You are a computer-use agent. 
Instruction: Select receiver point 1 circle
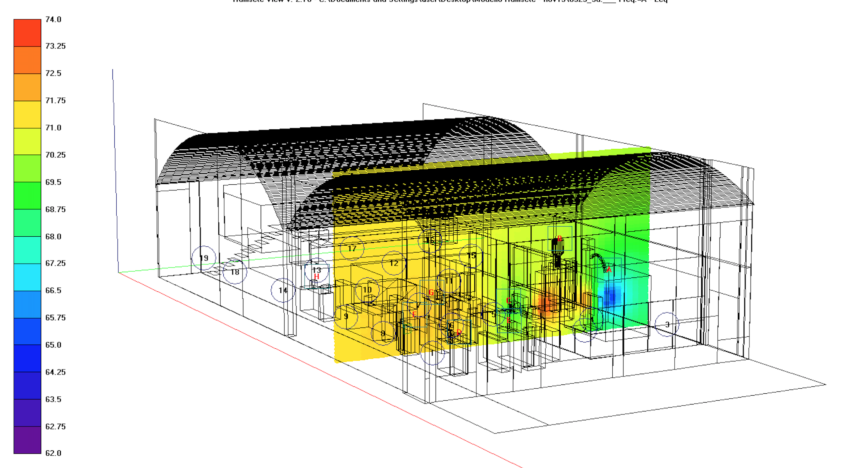pyautogui.click(x=432, y=353)
